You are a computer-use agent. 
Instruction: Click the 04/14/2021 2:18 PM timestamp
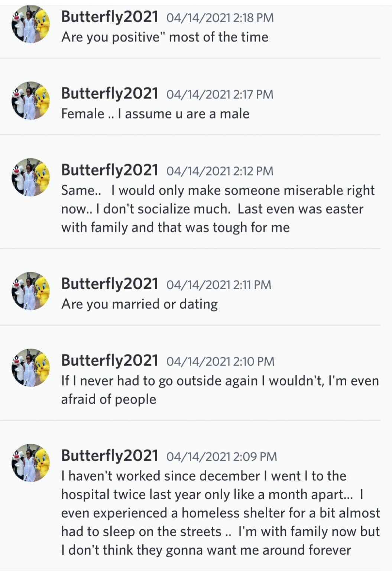(x=220, y=18)
